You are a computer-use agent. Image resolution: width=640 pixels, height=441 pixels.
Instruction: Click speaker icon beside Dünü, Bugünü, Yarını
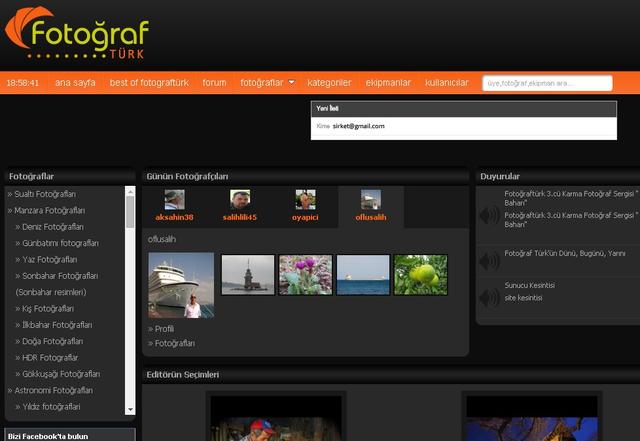[489, 261]
